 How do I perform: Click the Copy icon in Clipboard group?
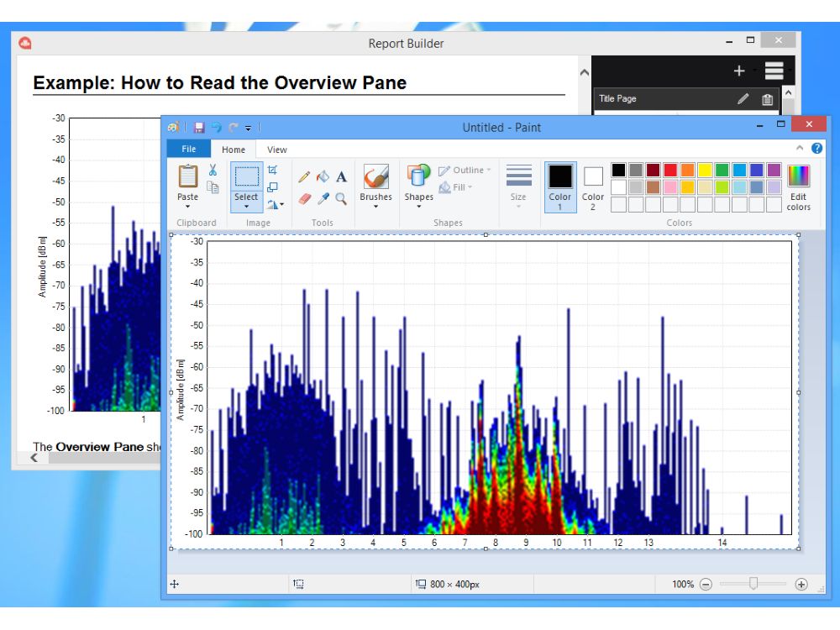point(213,187)
